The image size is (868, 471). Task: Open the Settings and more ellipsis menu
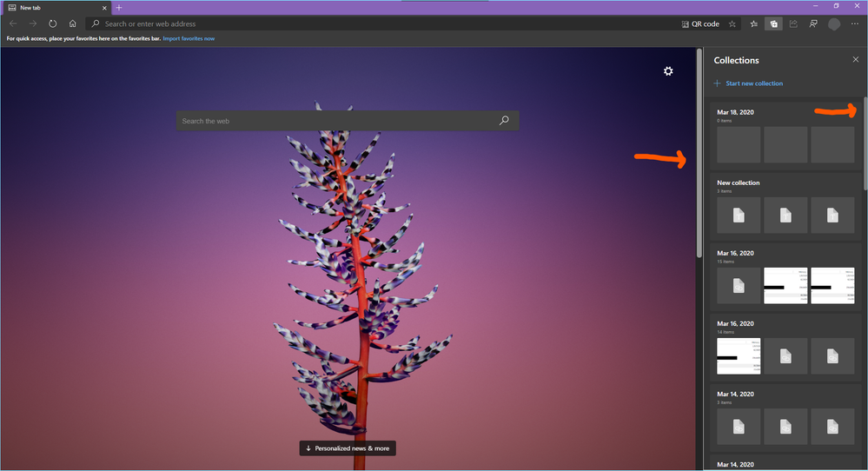pos(855,23)
